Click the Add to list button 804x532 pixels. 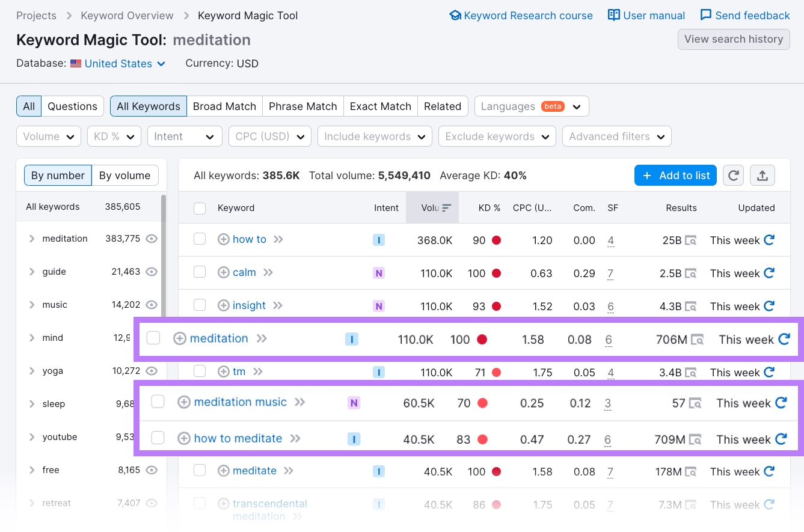[675, 176]
